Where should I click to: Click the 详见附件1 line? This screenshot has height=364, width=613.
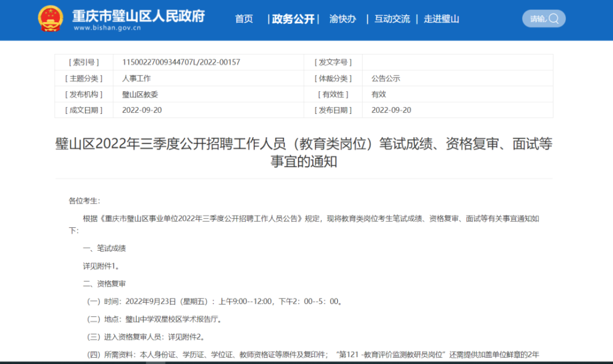(x=101, y=266)
